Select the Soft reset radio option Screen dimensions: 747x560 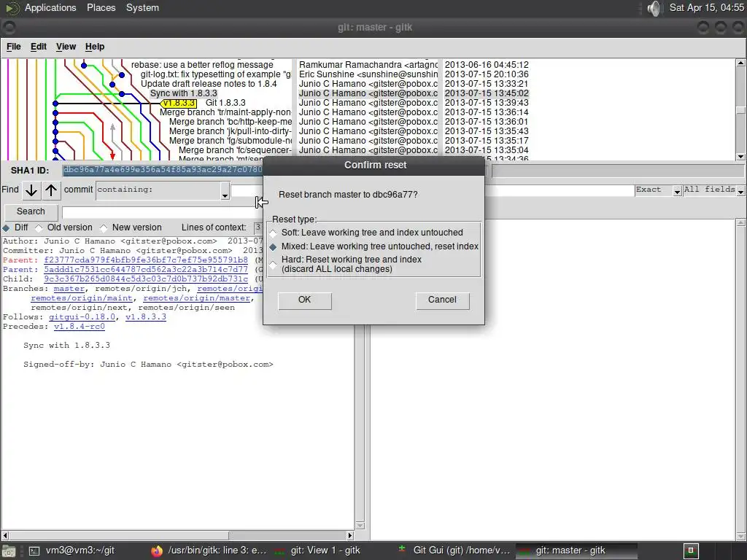[x=273, y=233]
